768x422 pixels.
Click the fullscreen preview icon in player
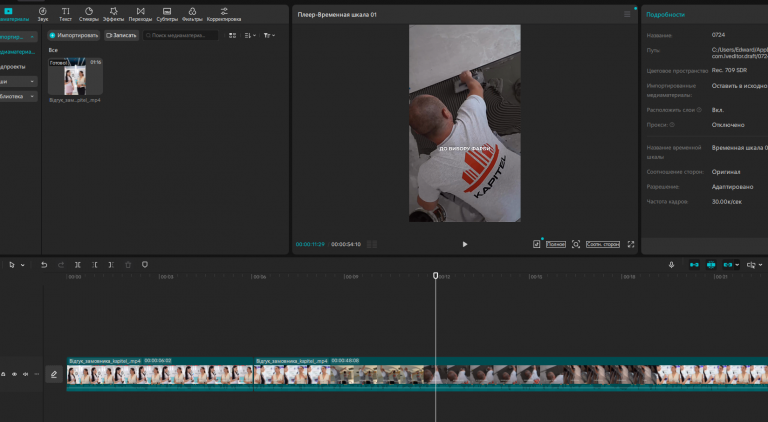[x=631, y=244]
